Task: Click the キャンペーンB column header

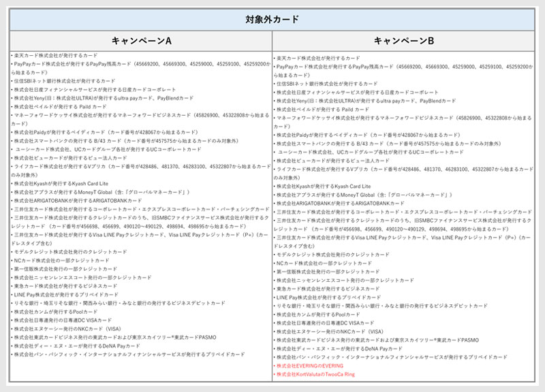Action: tap(403, 41)
